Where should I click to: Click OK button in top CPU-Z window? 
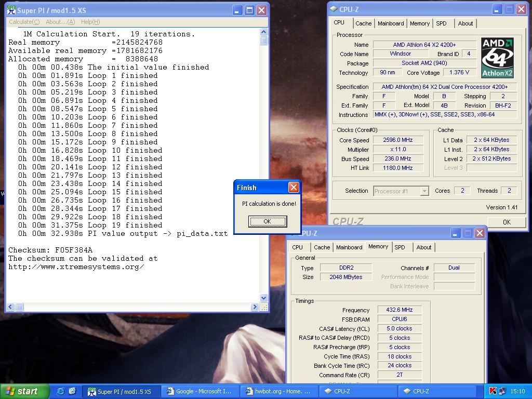pyautogui.click(x=507, y=222)
